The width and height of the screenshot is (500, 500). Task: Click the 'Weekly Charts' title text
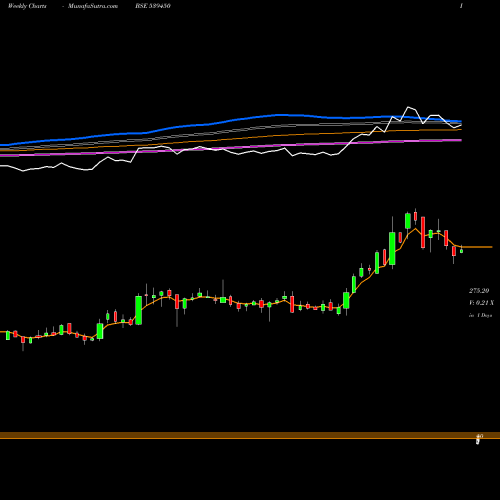27,6
